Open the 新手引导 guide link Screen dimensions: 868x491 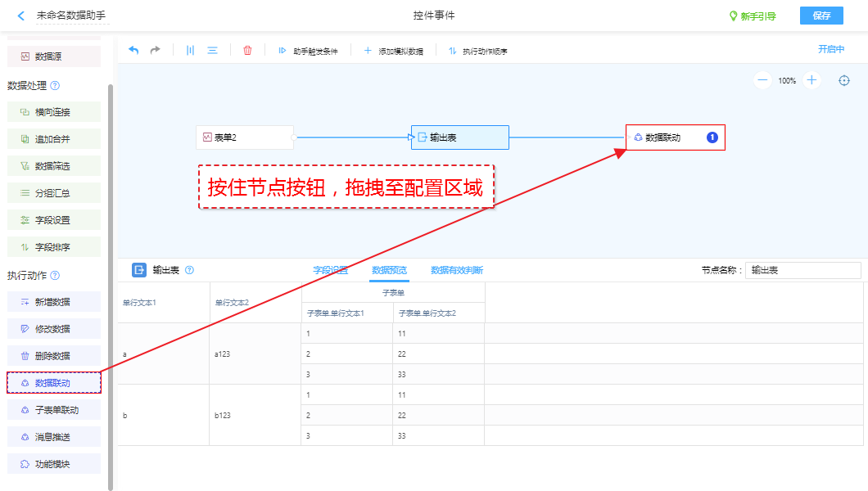[x=753, y=16]
